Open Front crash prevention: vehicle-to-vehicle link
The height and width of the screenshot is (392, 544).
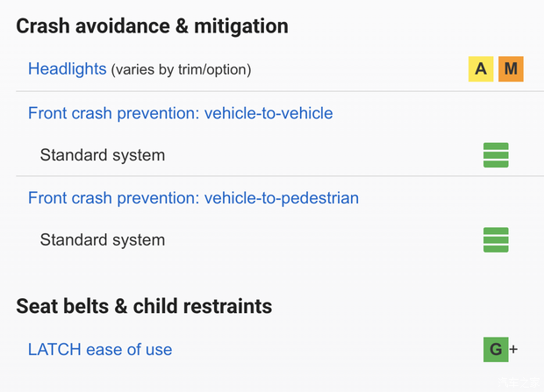[x=180, y=113]
